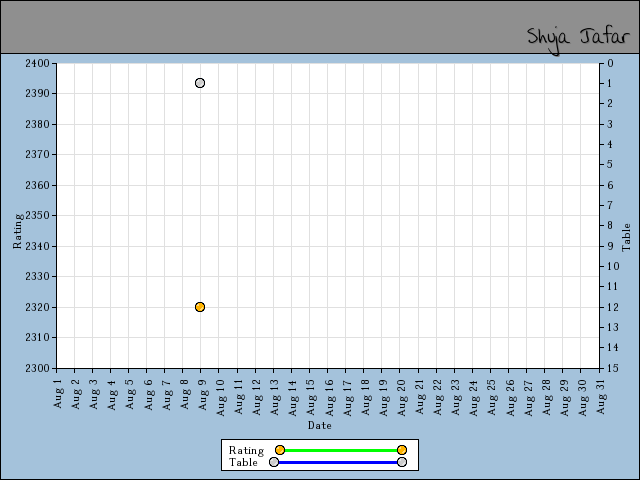Viewport: 640px width, 480px height.
Task: Click the table axis label 12
Action: click(613, 307)
